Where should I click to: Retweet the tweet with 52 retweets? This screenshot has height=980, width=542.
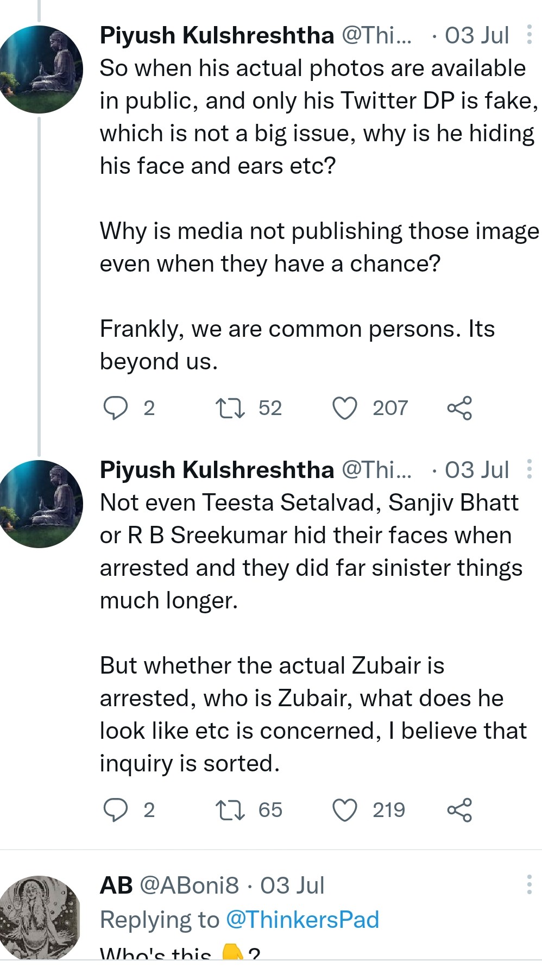pyautogui.click(x=230, y=408)
